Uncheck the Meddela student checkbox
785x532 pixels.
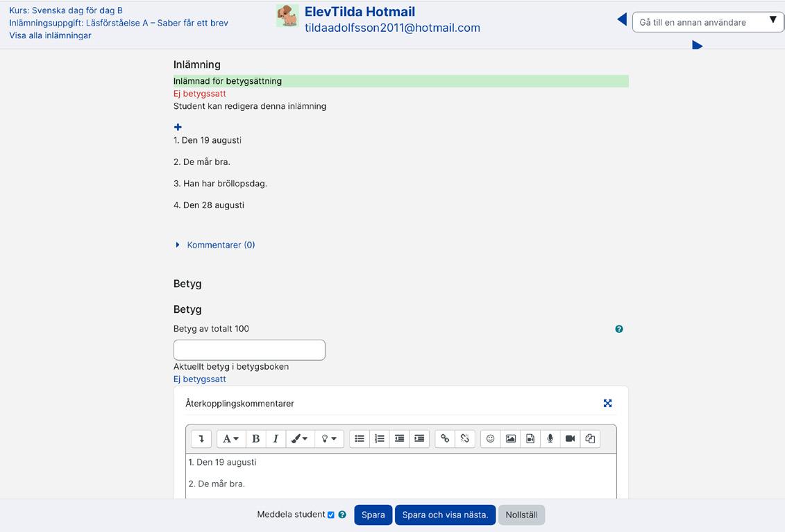click(331, 515)
